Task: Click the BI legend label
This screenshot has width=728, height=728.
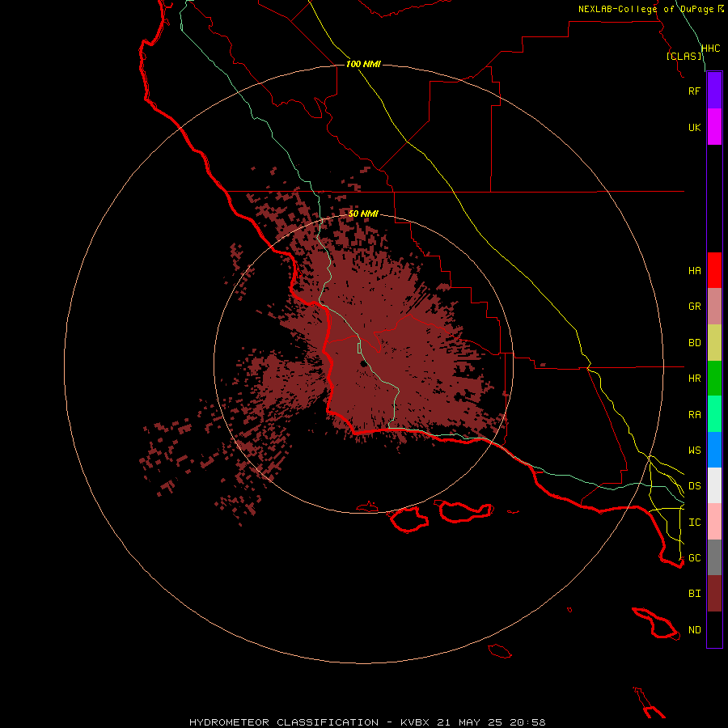Action: click(x=694, y=594)
